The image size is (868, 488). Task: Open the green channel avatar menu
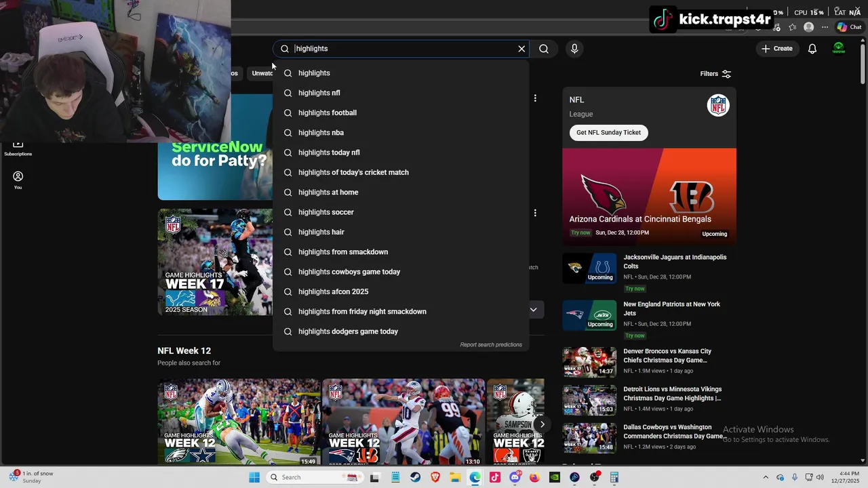[839, 49]
